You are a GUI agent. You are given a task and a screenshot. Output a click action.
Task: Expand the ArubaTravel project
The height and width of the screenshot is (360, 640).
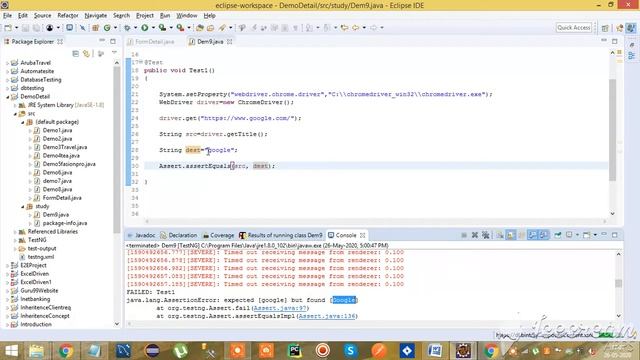[x=8, y=63]
